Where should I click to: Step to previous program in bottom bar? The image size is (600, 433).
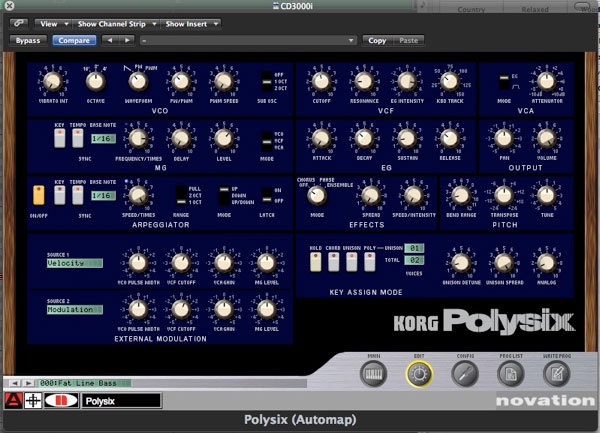tap(15, 383)
